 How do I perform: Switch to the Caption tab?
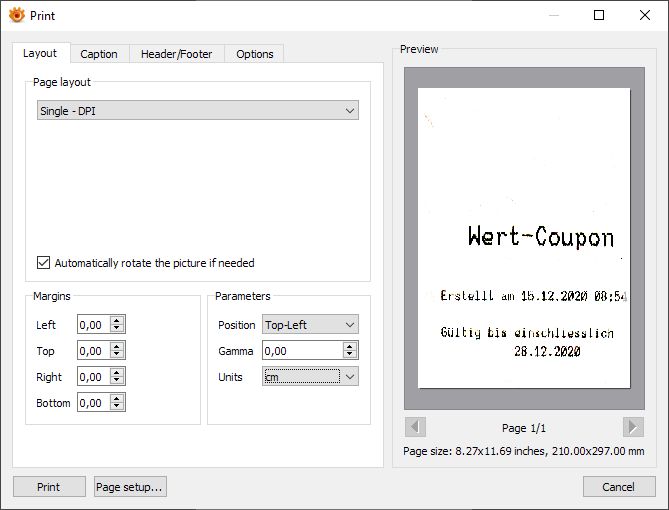click(99, 54)
